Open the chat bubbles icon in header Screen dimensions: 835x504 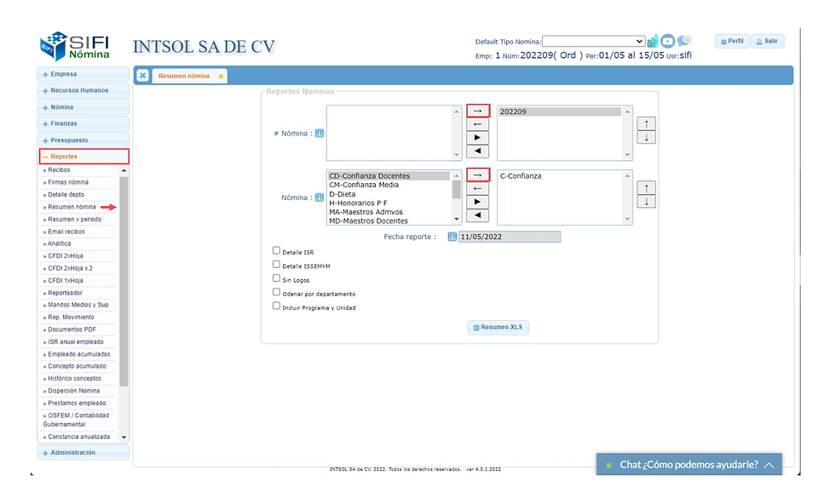point(684,41)
